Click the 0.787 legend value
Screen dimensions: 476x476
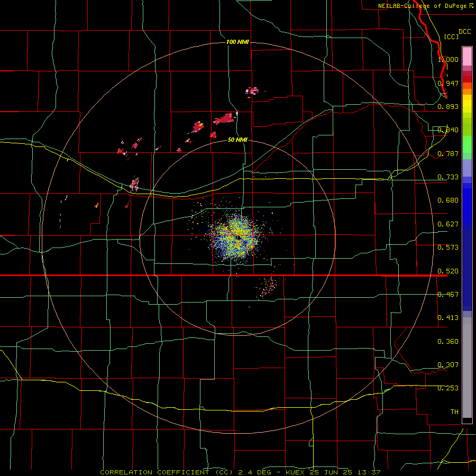pyautogui.click(x=448, y=153)
